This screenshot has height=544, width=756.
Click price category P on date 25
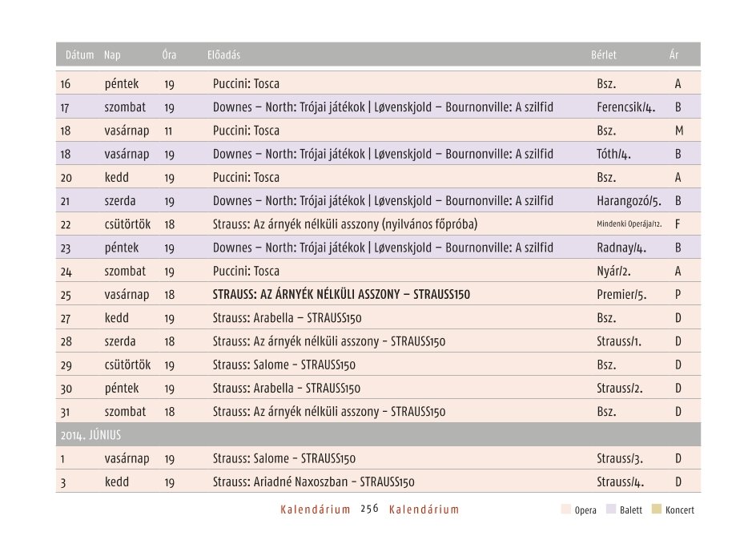(x=678, y=295)
